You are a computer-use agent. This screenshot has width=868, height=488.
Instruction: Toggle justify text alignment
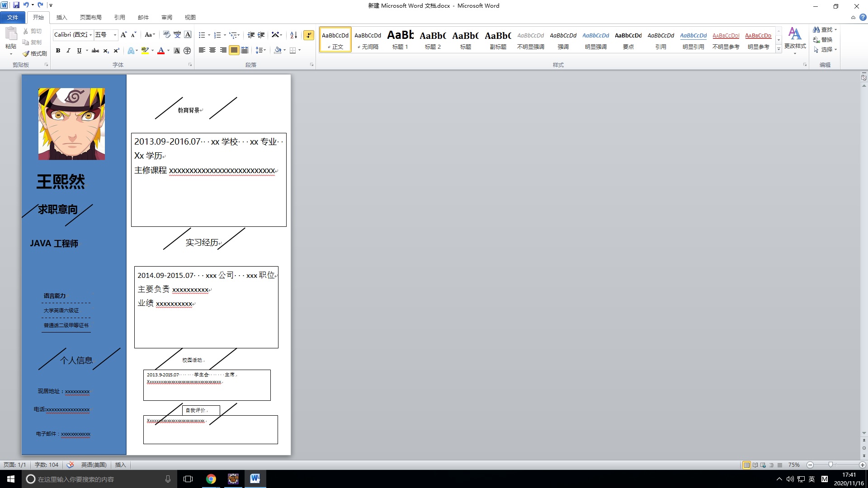[x=234, y=50]
